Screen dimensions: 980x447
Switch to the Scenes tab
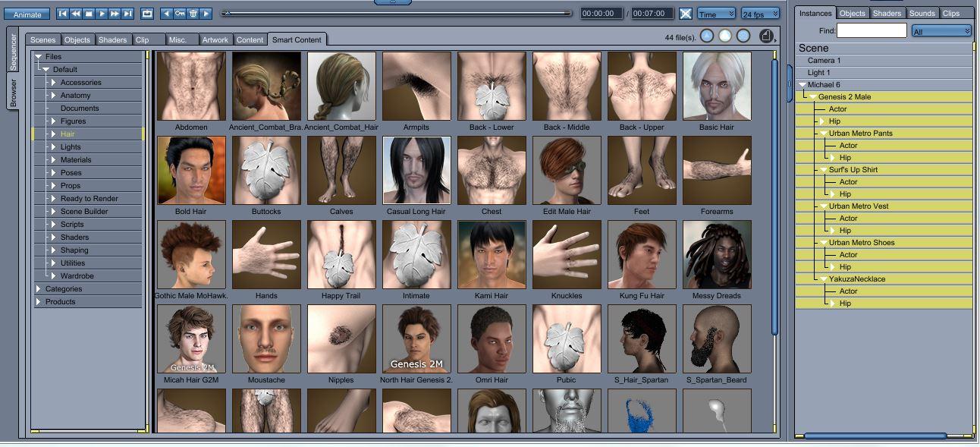click(43, 39)
